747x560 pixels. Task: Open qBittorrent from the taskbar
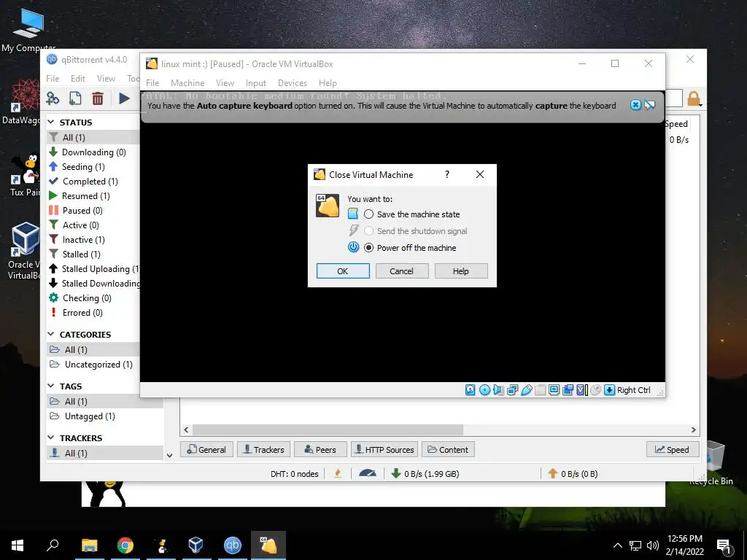click(x=233, y=545)
